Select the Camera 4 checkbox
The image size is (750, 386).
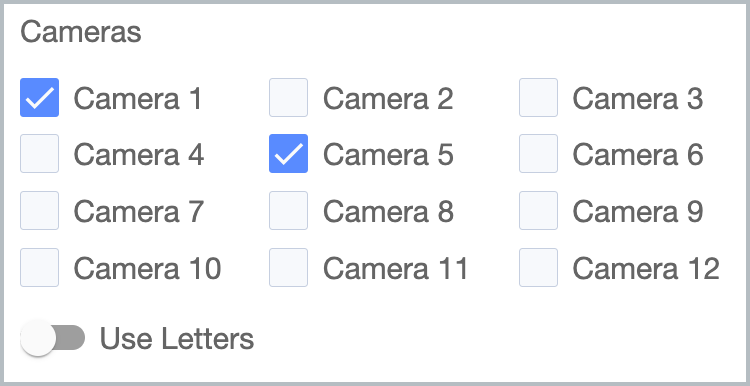(x=39, y=154)
